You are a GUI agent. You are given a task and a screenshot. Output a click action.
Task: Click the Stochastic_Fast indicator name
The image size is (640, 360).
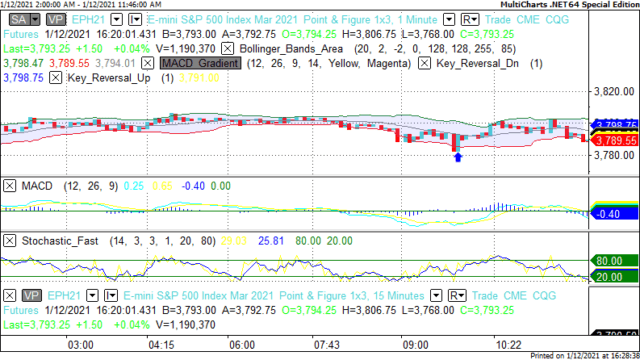click(60, 241)
